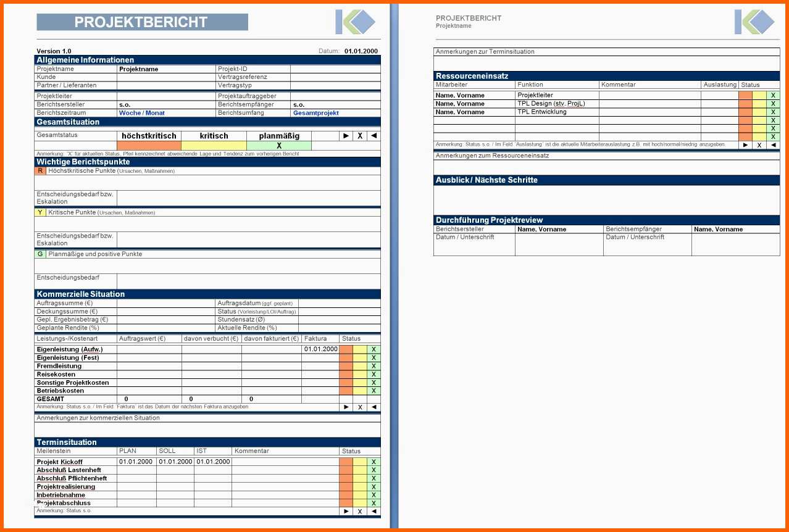Click the Datum value 01.01.2000 in header
789x532 pixels.
(361, 51)
